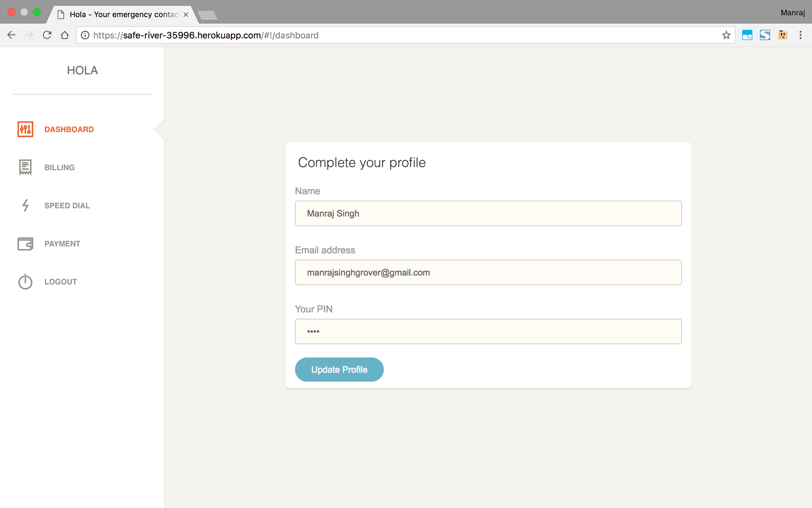Click the Speed Dial lightning bolt icon

click(x=25, y=206)
